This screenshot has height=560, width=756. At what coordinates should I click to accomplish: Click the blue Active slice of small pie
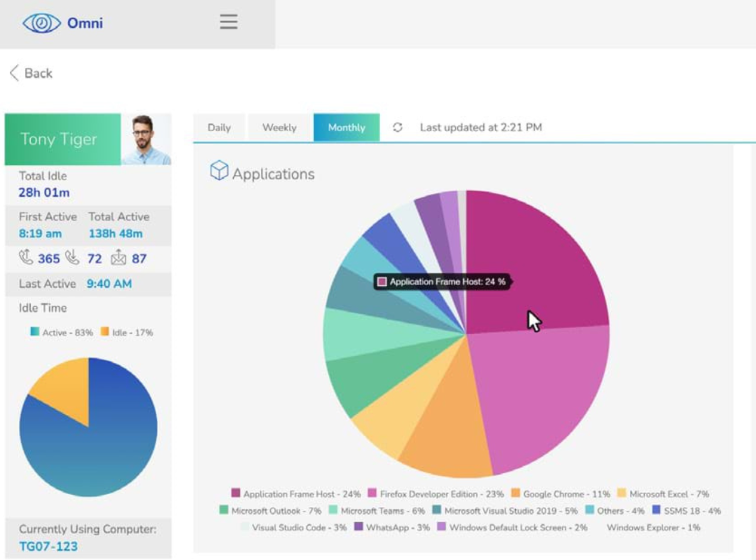click(92, 448)
